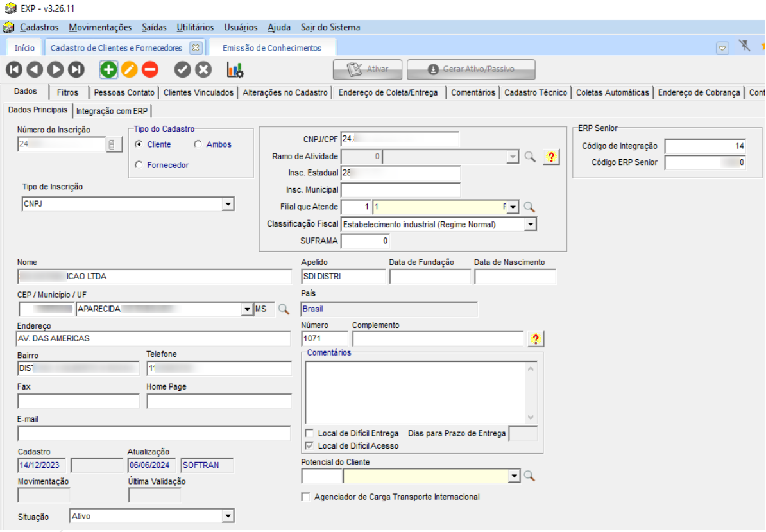Open the bar chart report icon
The image size is (766, 532).
pyautogui.click(x=235, y=69)
